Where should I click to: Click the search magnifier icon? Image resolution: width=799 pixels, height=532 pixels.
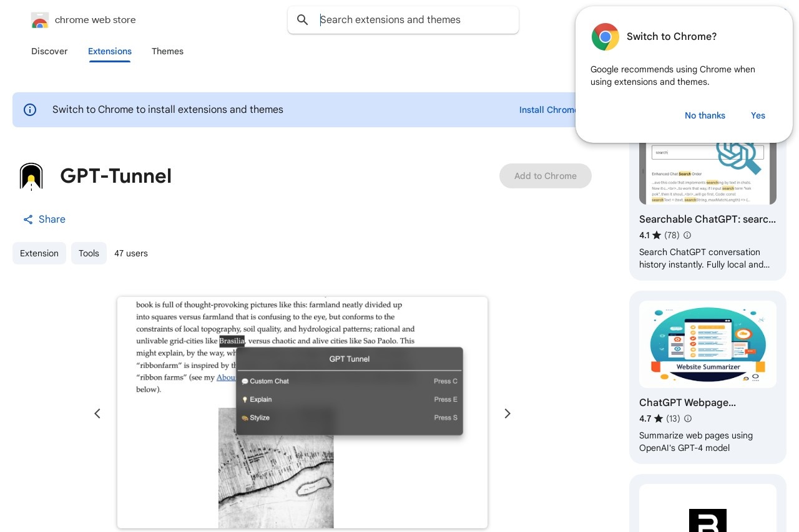(303, 20)
